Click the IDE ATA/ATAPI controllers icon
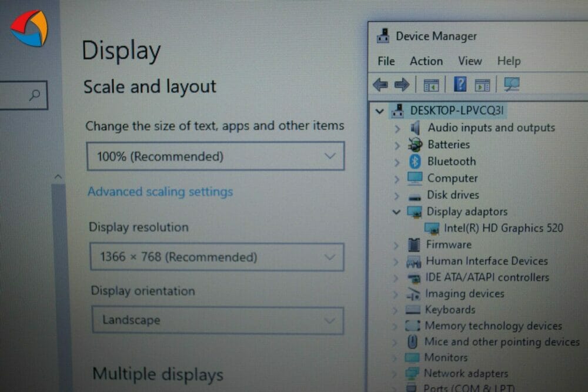 coord(413,278)
